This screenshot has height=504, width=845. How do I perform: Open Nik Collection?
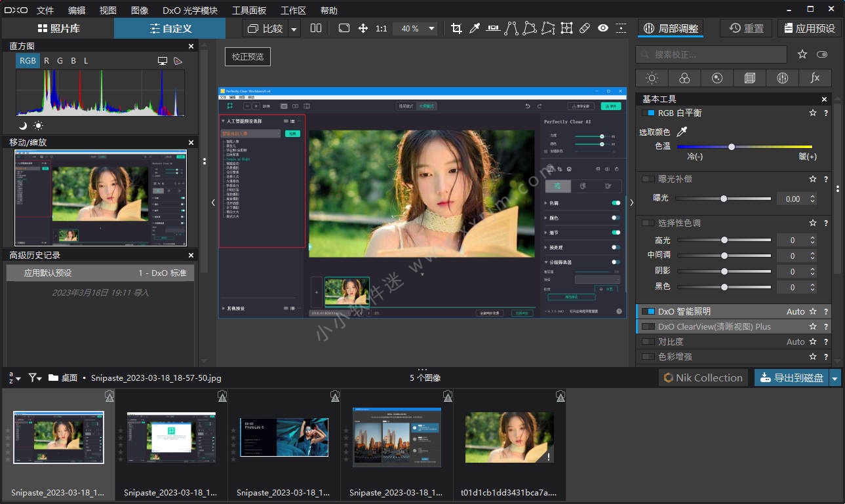coord(703,378)
